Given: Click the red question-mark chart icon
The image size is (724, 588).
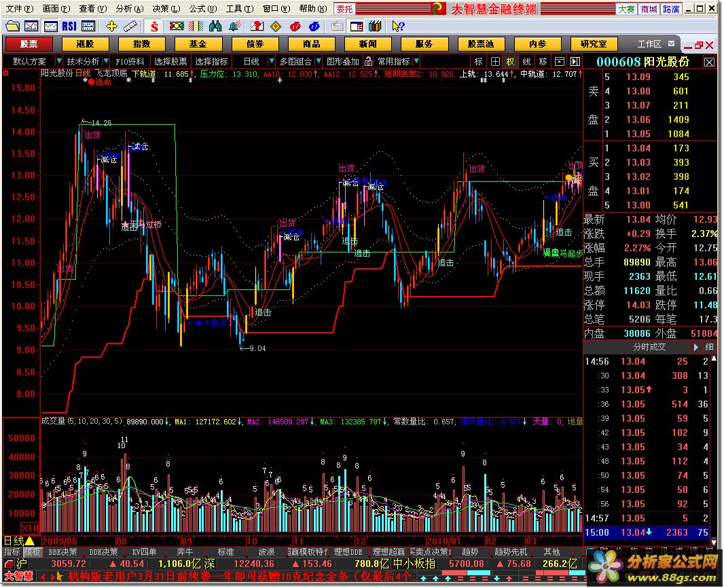Looking at the screenshot, I should tap(257, 26).
